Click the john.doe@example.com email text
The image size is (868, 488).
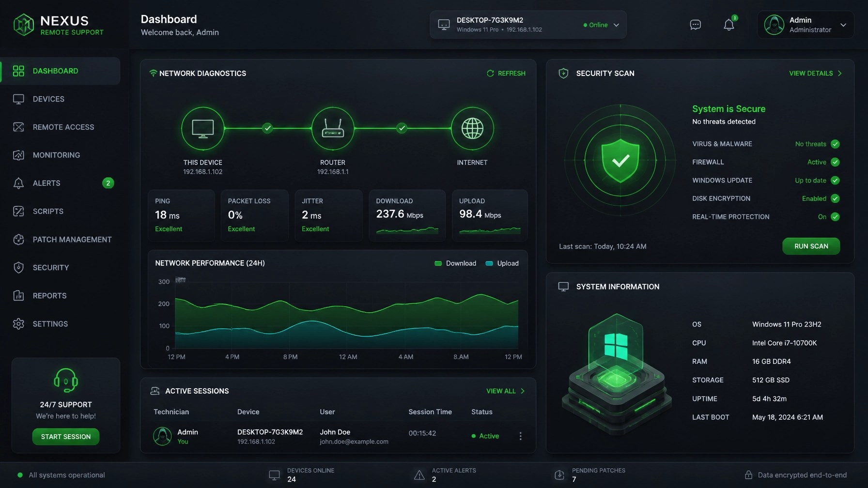click(x=354, y=442)
